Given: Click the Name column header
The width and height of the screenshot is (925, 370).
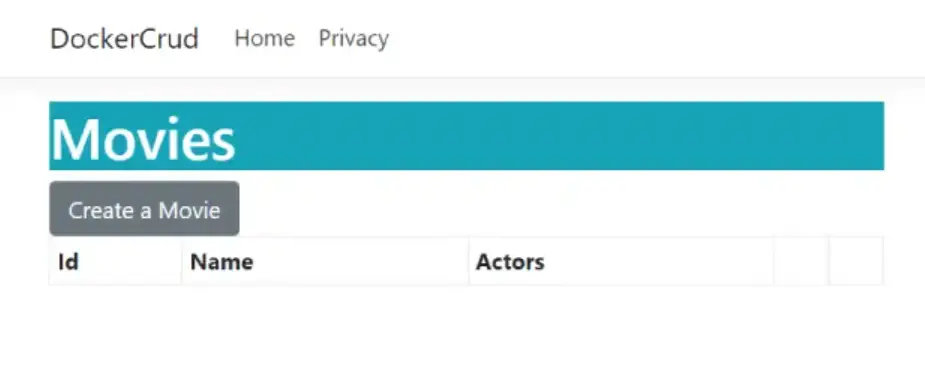Looking at the screenshot, I should point(325,261).
